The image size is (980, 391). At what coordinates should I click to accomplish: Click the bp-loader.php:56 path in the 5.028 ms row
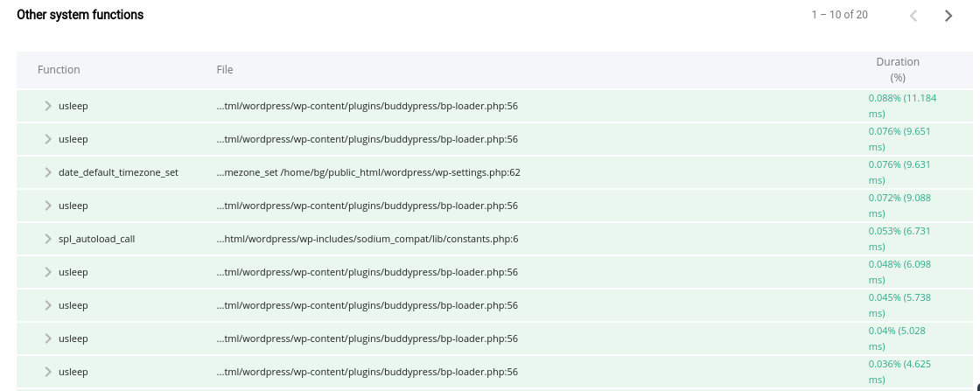click(367, 339)
